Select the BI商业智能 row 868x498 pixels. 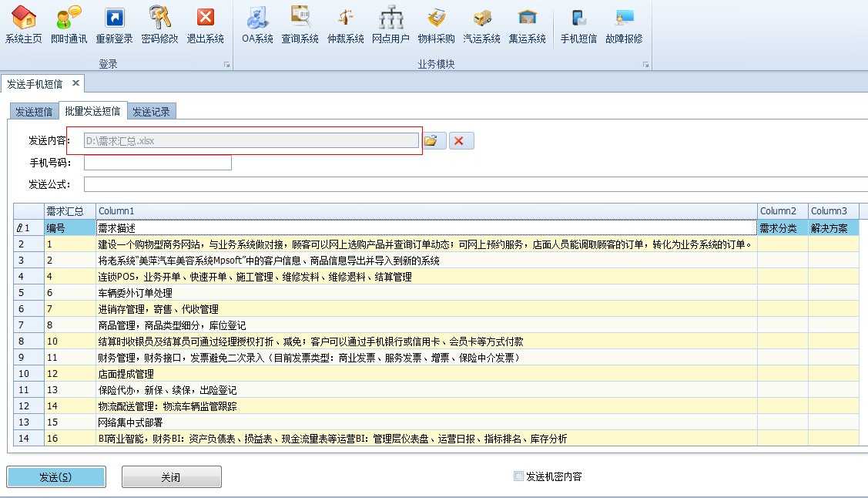click(x=426, y=438)
